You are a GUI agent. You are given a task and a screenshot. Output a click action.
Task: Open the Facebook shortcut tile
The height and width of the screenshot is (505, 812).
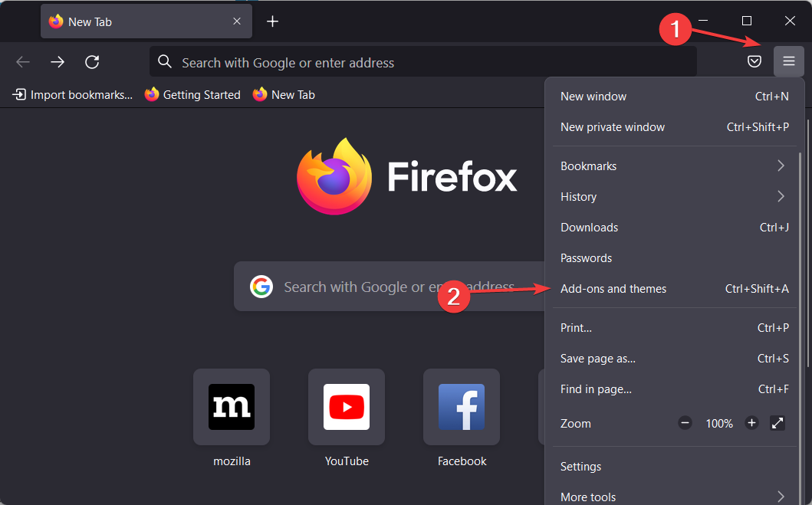[x=462, y=407]
